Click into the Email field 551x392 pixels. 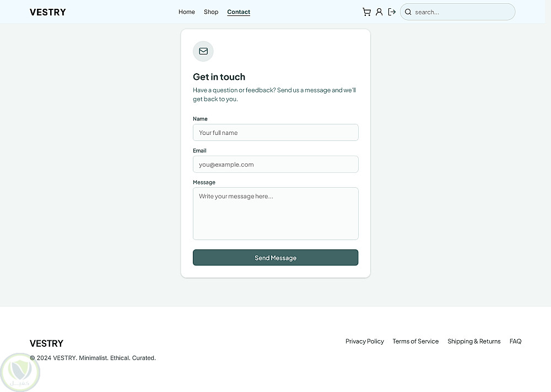[275, 164]
